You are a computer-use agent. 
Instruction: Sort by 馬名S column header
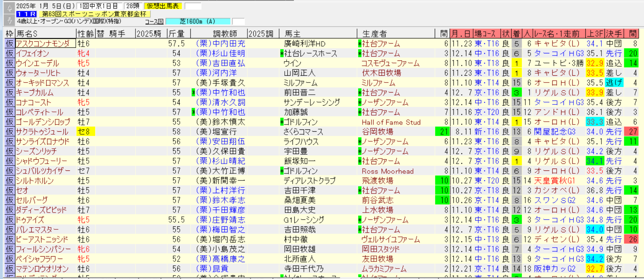coord(45,34)
